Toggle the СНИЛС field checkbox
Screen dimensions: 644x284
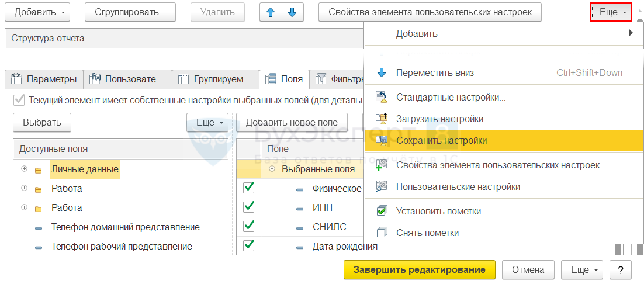(249, 226)
